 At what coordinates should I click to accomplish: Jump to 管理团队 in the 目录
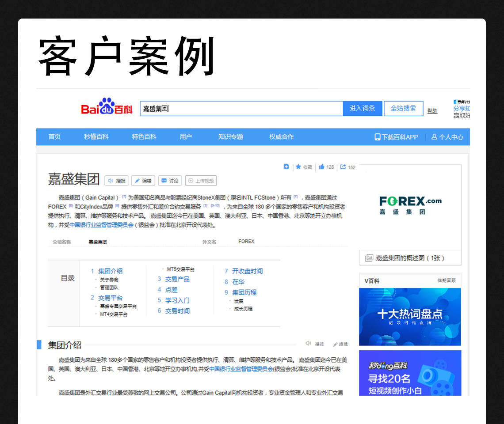(x=109, y=288)
